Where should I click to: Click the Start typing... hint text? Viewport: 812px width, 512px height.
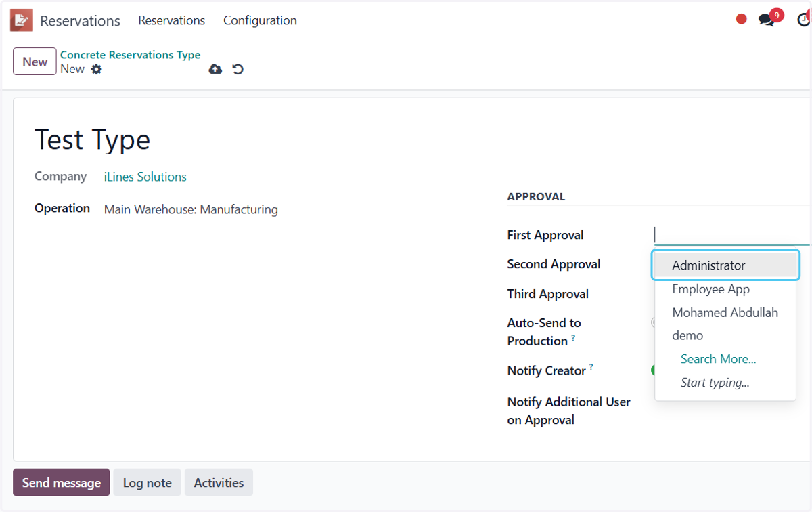715,383
